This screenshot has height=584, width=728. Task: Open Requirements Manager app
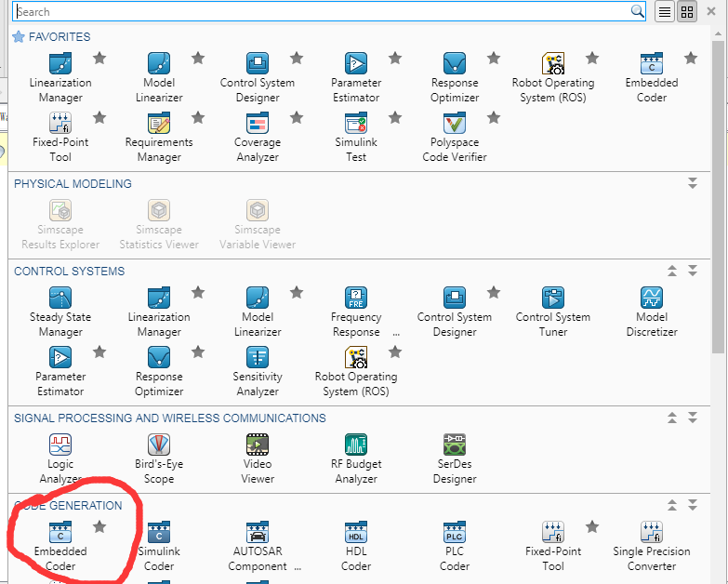[159, 137]
